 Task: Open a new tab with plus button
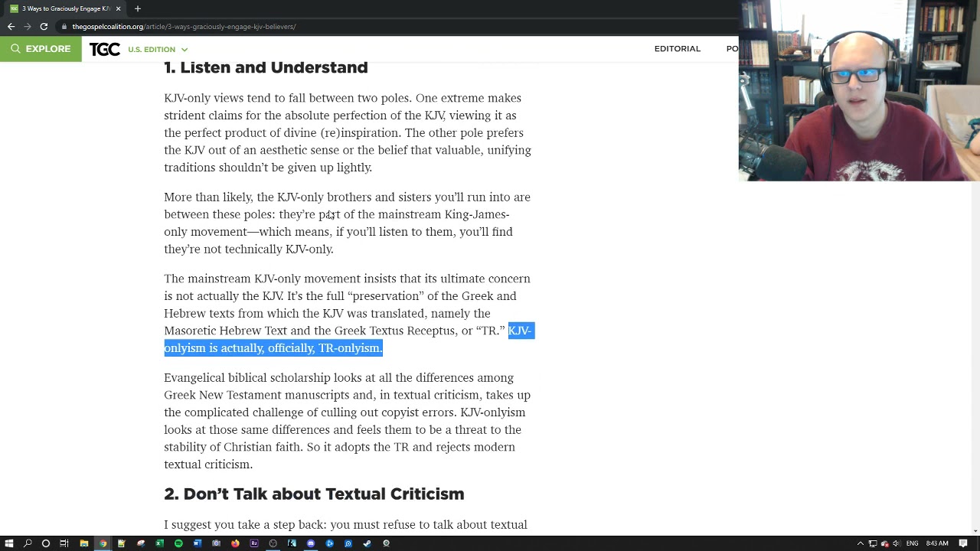(138, 8)
